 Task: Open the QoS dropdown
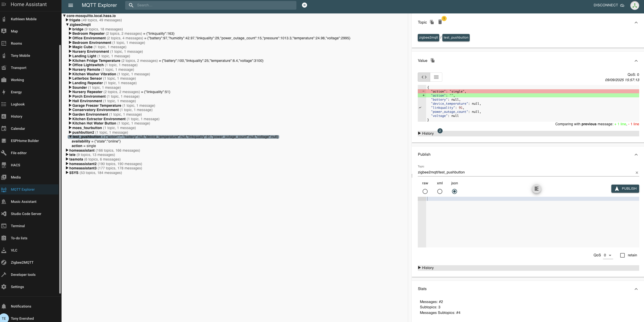tap(608, 255)
